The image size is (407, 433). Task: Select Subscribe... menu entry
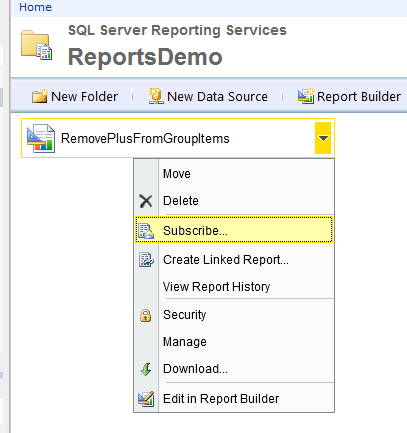234,230
